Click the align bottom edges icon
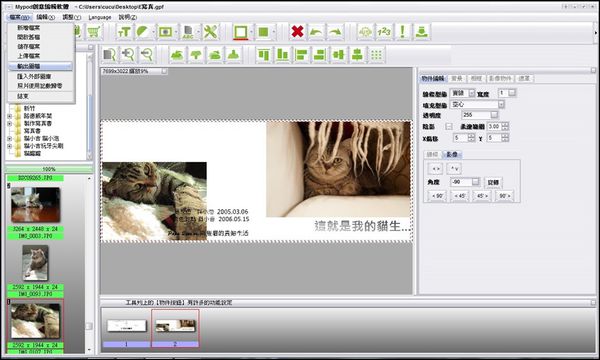The image size is (600, 360). [282, 55]
